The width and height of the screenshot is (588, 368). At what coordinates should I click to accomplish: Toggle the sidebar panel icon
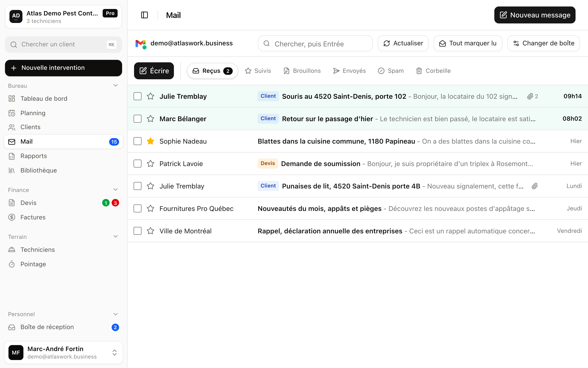coord(145,15)
